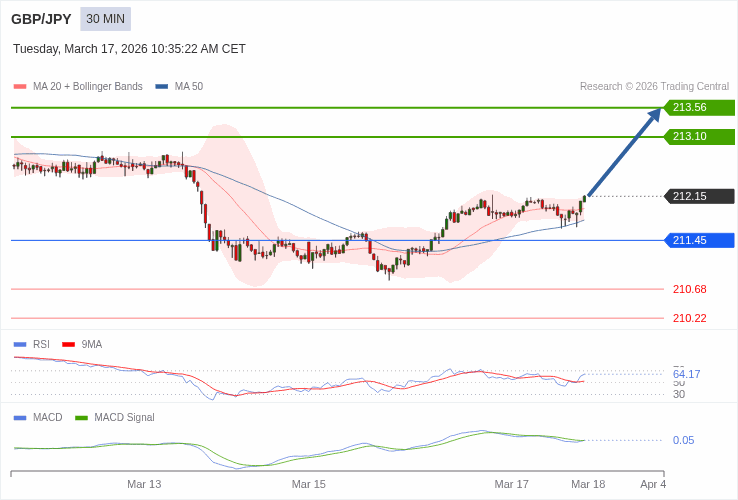Click the MA 50 blue legend swatch
Viewport: 738px width, 500px height.
pos(161,87)
